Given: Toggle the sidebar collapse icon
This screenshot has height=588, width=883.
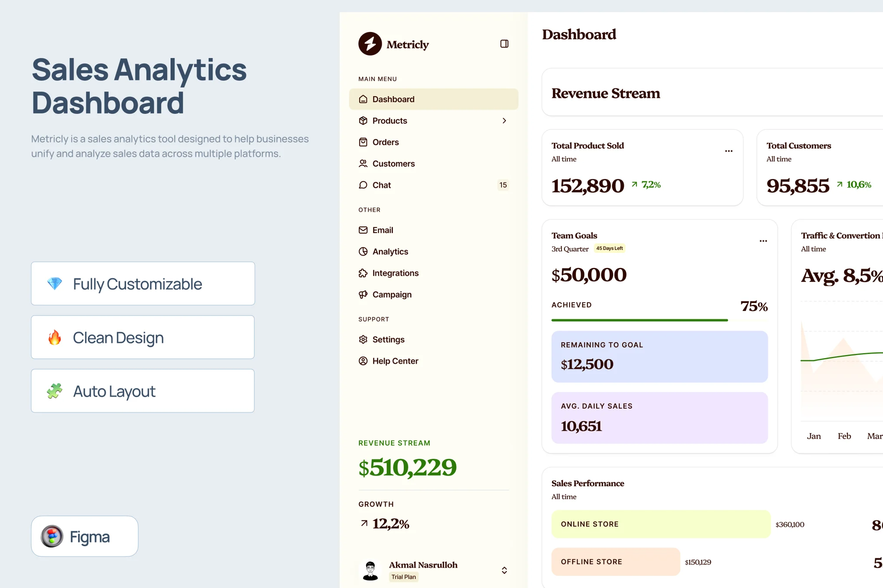Looking at the screenshot, I should [504, 44].
